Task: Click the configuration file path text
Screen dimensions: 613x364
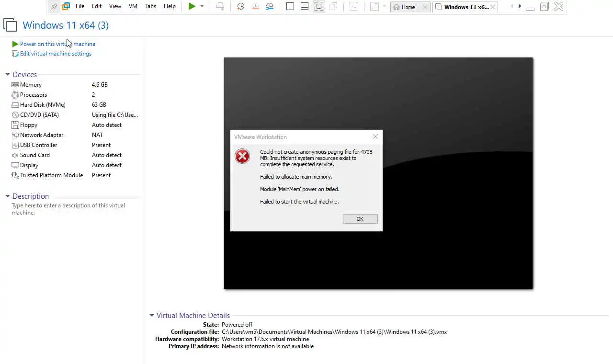Action: pyautogui.click(x=334, y=332)
